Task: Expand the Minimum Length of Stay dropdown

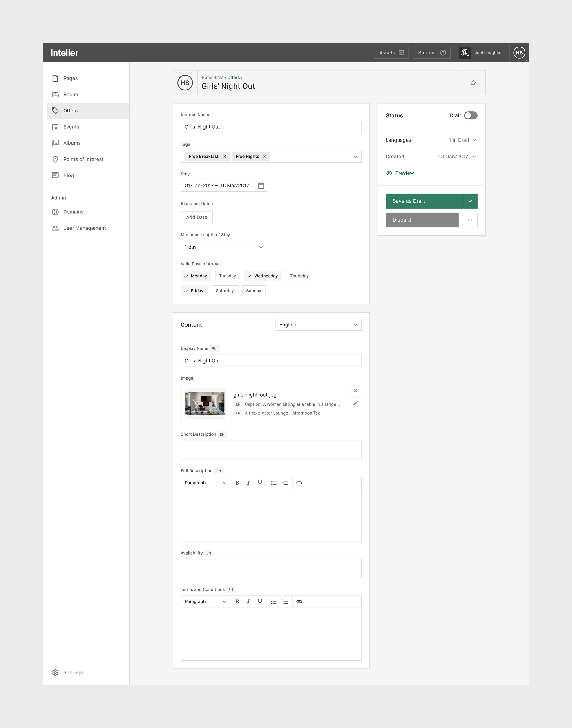Action: pyautogui.click(x=261, y=247)
